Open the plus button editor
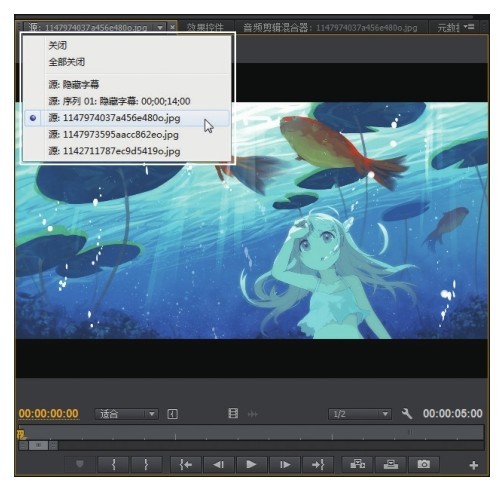503x489 pixels. point(474,465)
